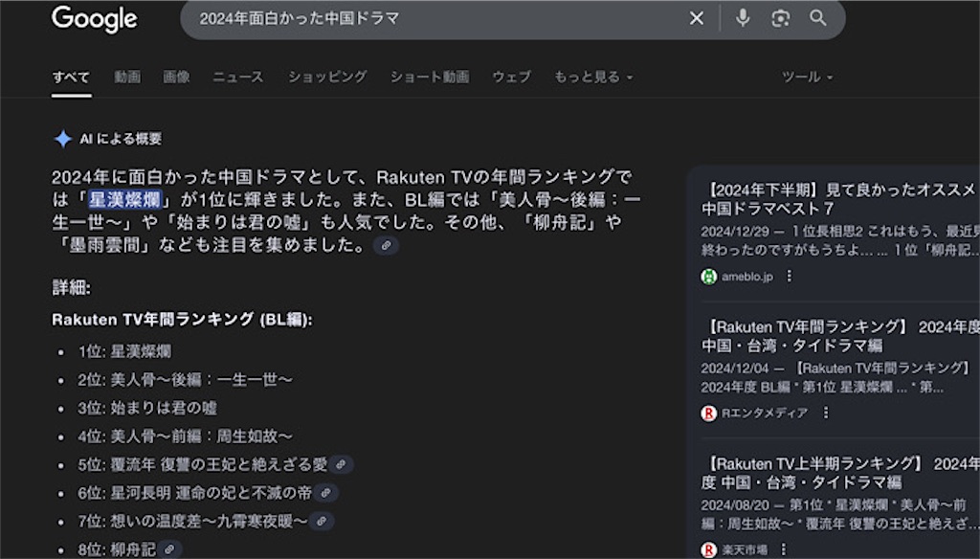980x559 pixels.
Task: Click the 3位: 始まりは君の嘘 list item
Action: coord(146,408)
